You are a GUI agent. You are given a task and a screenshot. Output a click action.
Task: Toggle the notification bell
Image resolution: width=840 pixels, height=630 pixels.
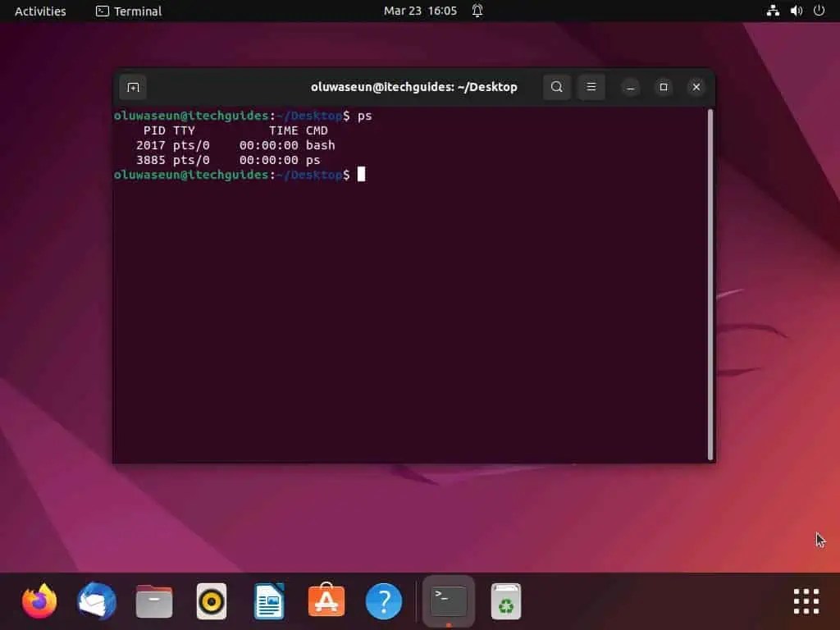coord(477,11)
